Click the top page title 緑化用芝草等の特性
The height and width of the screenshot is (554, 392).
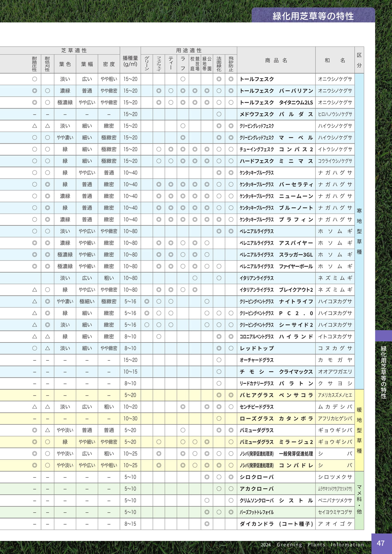click(x=313, y=16)
